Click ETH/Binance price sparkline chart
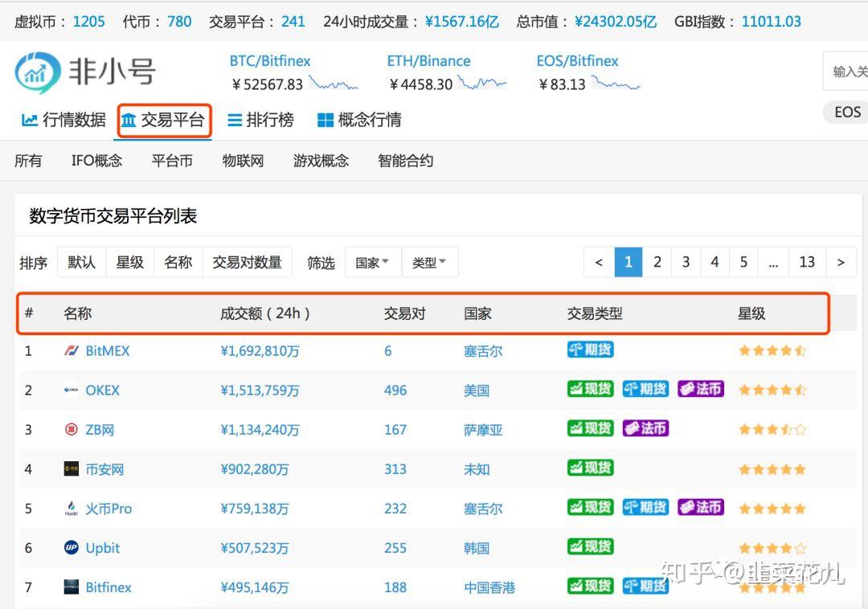 coord(482,84)
